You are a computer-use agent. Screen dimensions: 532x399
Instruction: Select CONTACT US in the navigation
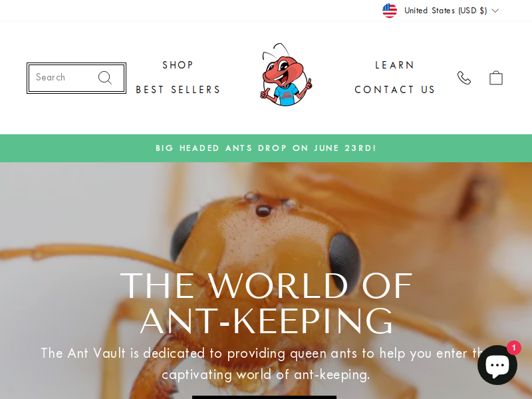[395, 90]
